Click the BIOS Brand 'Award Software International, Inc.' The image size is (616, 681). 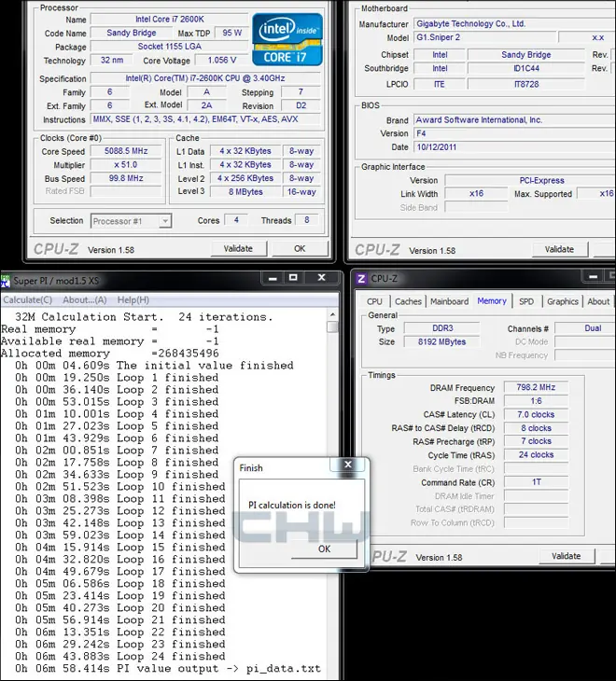pos(514,119)
